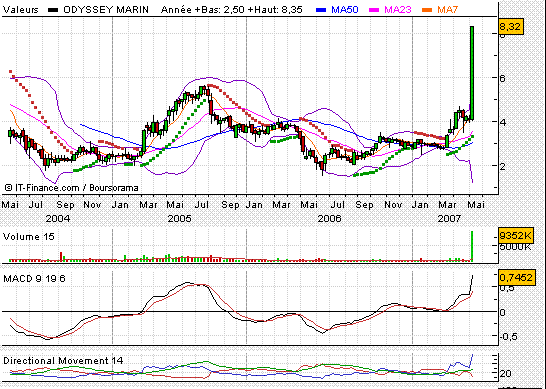This screenshot has width=546, height=389.
Task: Click the orange MA7 legend swatch
Action: click(x=427, y=10)
